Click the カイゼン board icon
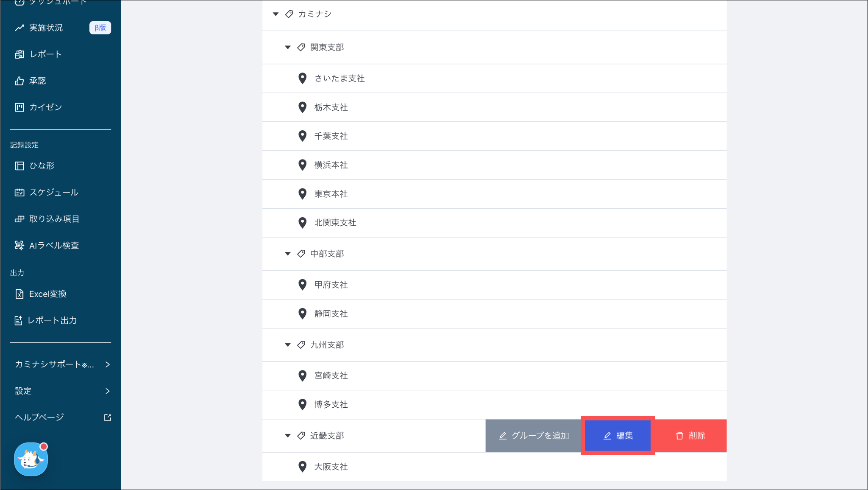 click(19, 107)
